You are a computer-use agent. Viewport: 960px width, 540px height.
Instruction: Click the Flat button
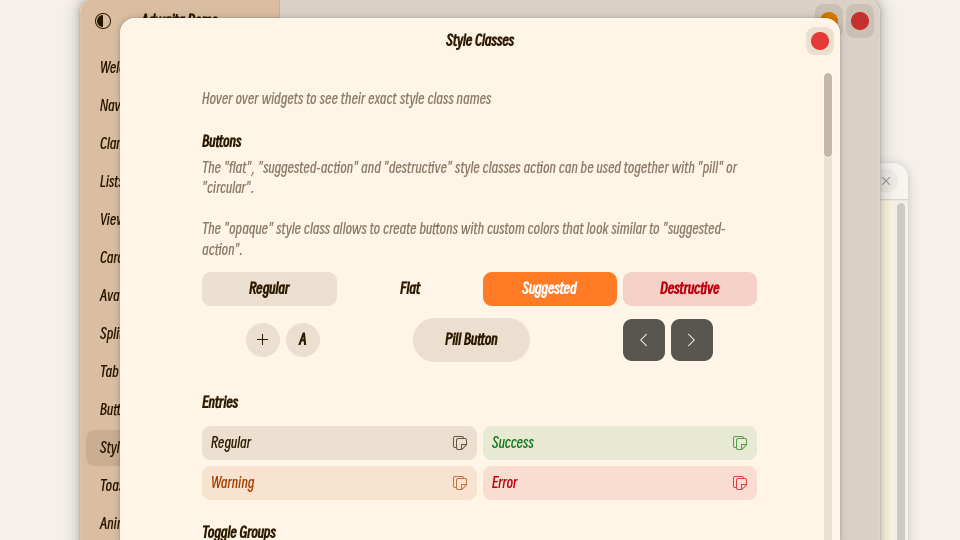(x=410, y=289)
